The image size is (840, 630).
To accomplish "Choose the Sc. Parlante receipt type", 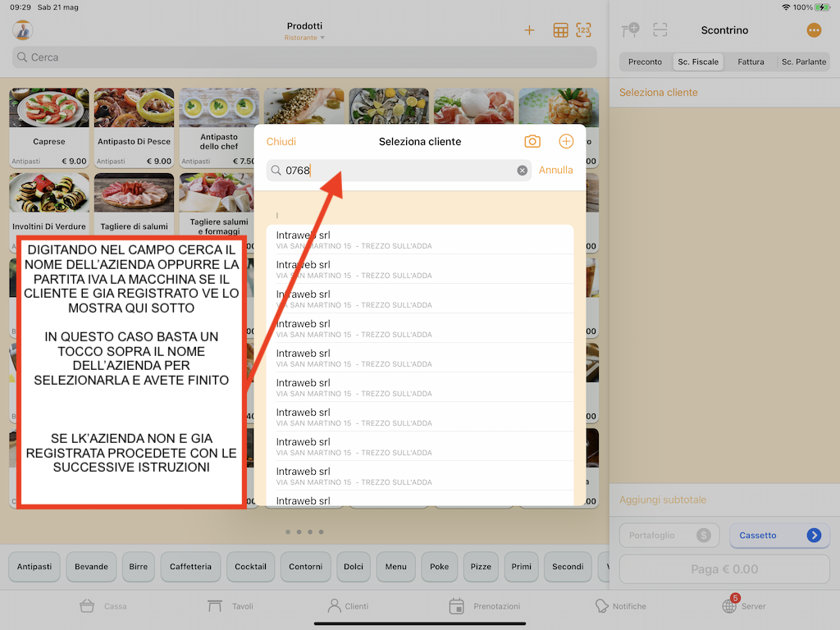I will click(x=804, y=62).
